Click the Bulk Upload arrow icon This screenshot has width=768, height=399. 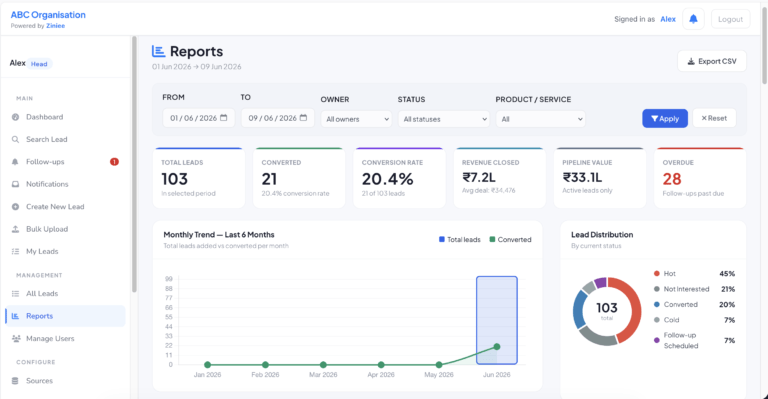(15, 229)
